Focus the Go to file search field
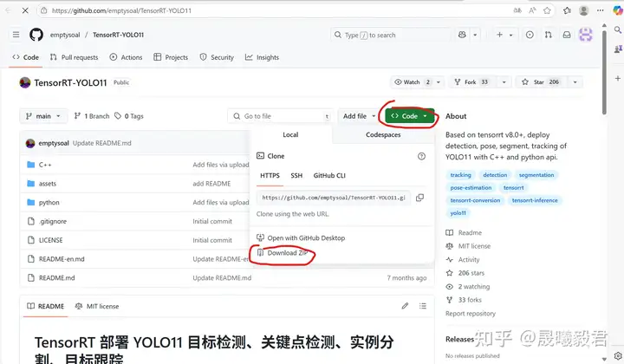The height and width of the screenshot is (364, 624). tap(281, 116)
